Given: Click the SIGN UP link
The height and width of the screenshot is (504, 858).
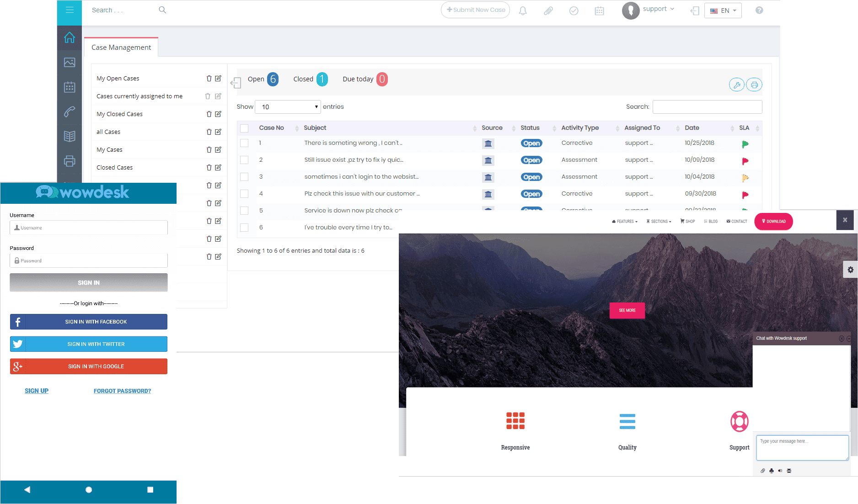Looking at the screenshot, I should 37,391.
